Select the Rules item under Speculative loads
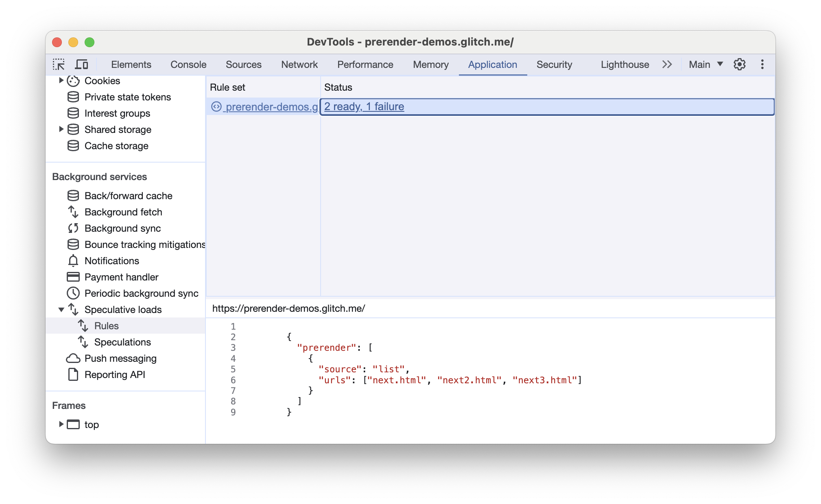 (x=106, y=325)
